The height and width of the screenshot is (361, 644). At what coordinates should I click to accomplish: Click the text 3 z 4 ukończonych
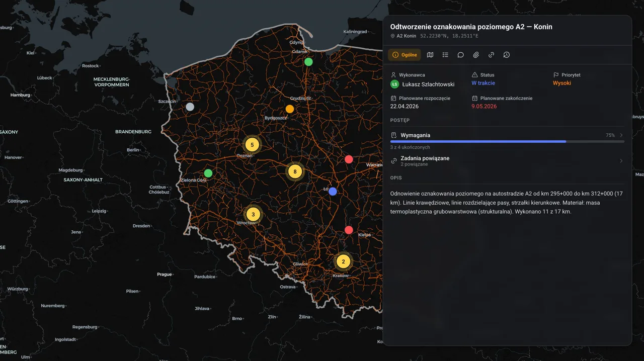click(410, 147)
